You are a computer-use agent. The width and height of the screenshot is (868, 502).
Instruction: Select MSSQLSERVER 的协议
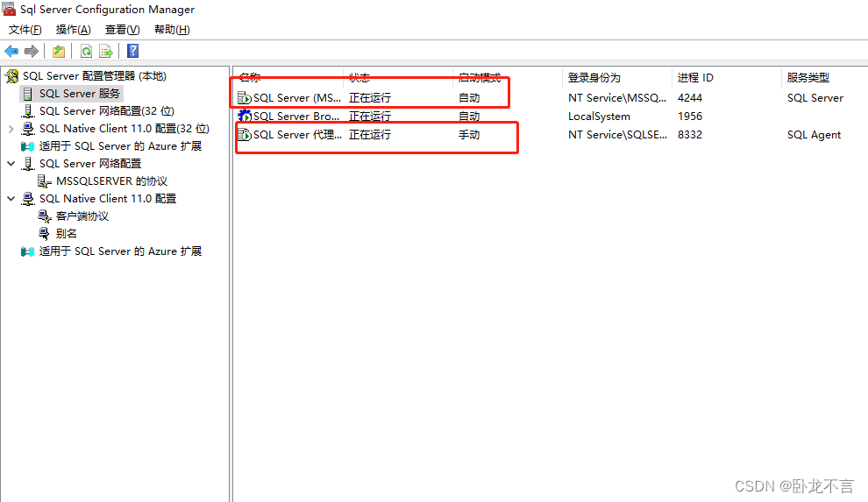pyautogui.click(x=112, y=181)
